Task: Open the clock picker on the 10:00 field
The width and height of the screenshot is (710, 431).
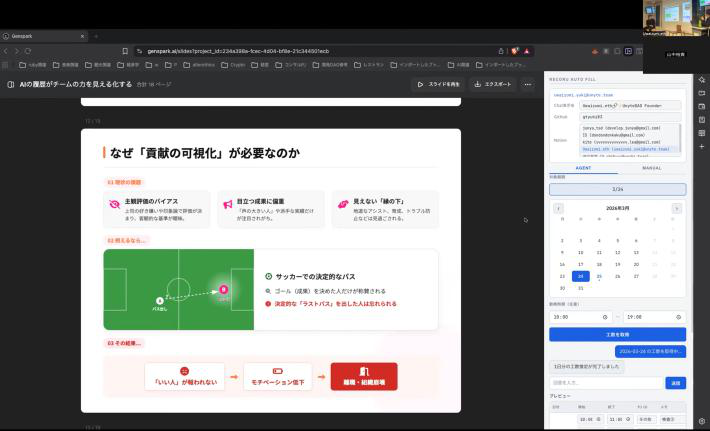Action: click(605, 317)
